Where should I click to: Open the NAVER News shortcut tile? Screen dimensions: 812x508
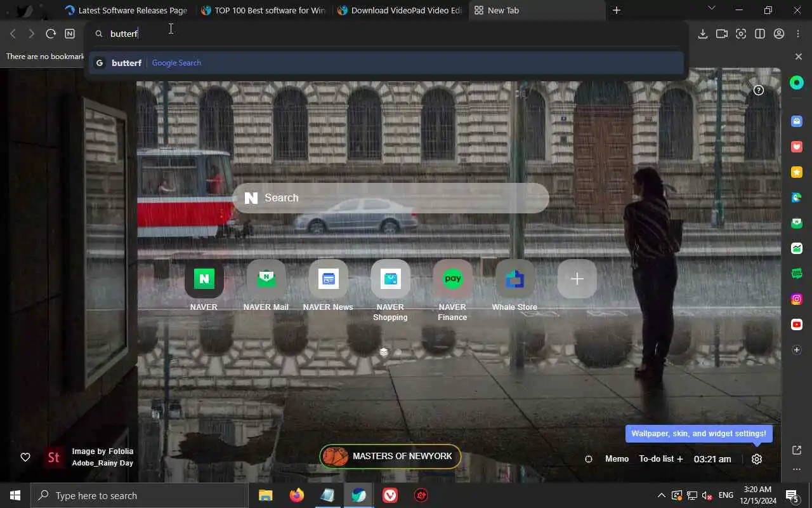pyautogui.click(x=328, y=279)
